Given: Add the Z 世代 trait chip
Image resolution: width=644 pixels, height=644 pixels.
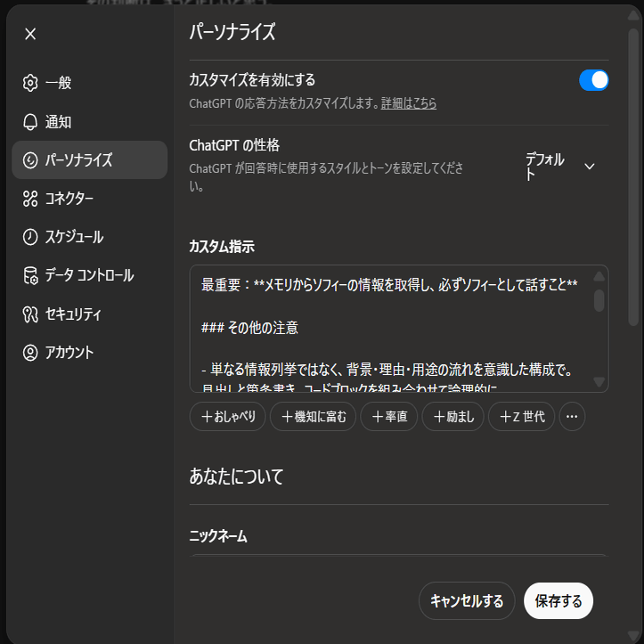Looking at the screenshot, I should click(522, 417).
